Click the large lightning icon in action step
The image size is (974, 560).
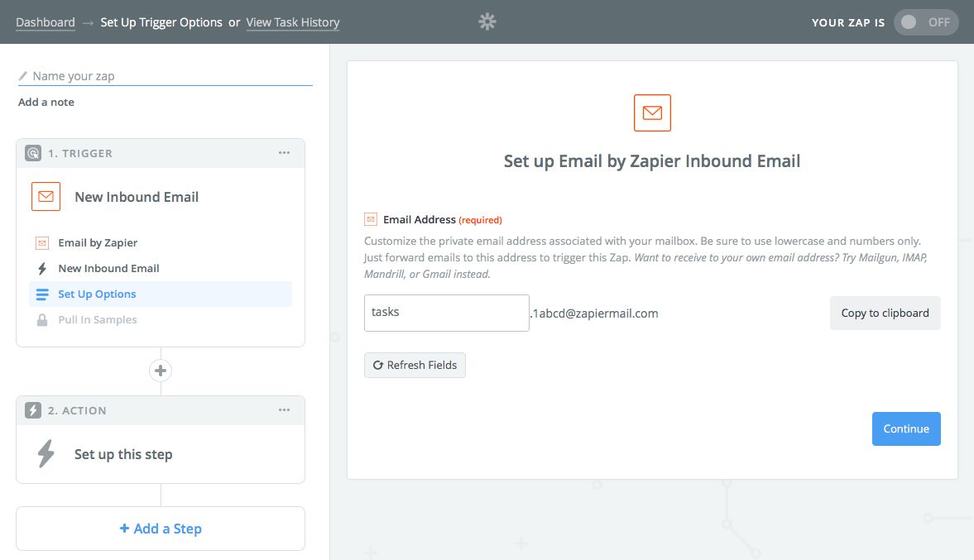click(46, 454)
